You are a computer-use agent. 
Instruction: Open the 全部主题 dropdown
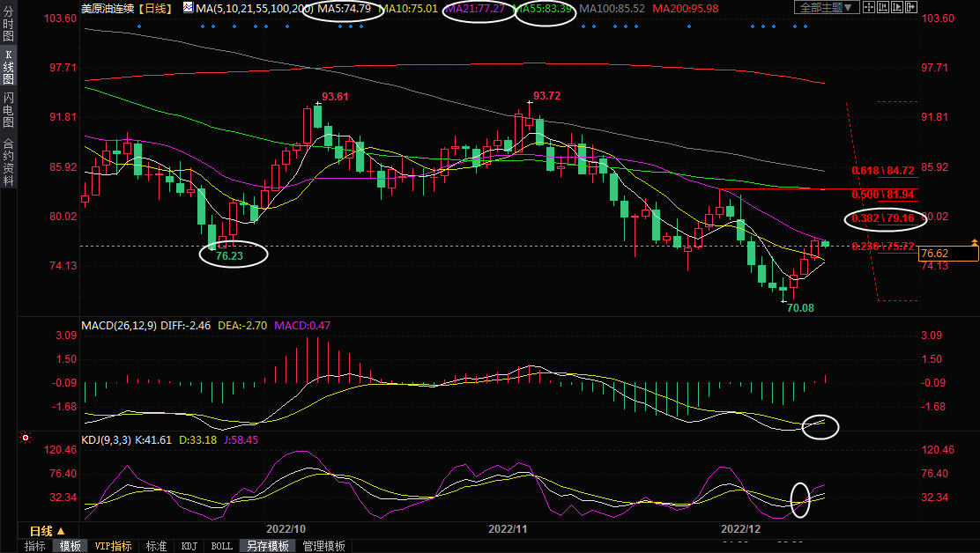coord(827,8)
